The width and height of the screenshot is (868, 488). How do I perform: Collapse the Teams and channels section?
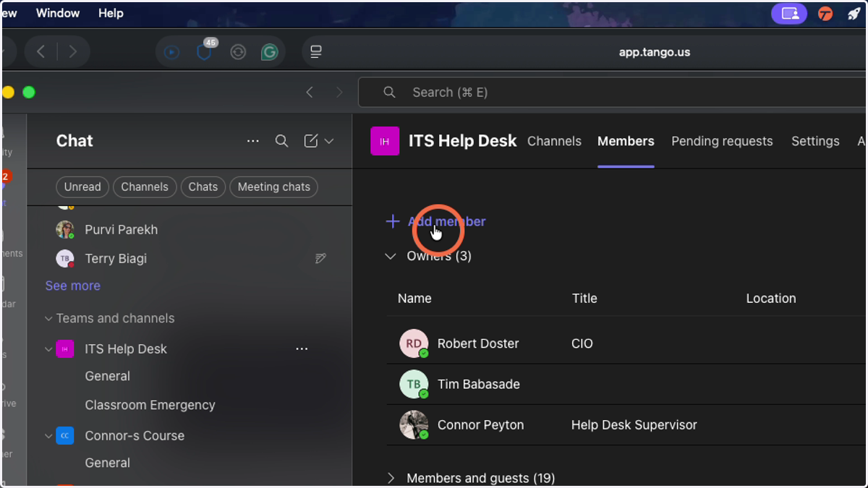point(48,318)
